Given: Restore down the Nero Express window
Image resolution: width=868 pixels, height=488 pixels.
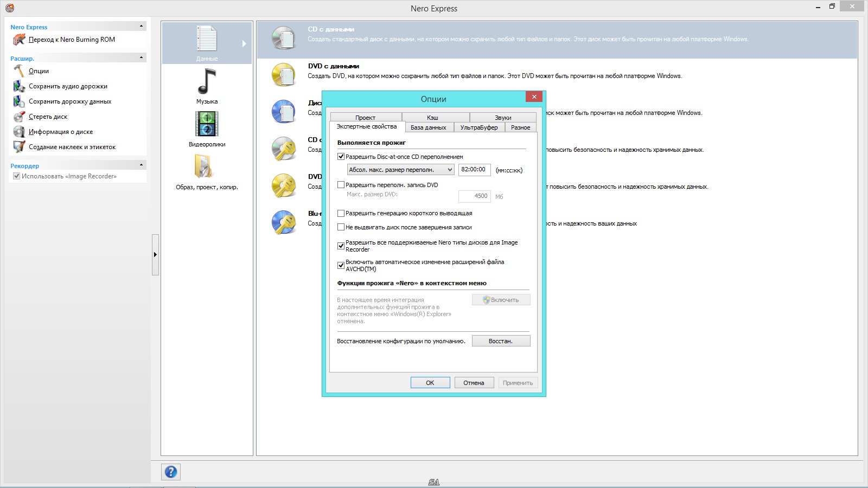Looking at the screenshot, I should tap(832, 7).
